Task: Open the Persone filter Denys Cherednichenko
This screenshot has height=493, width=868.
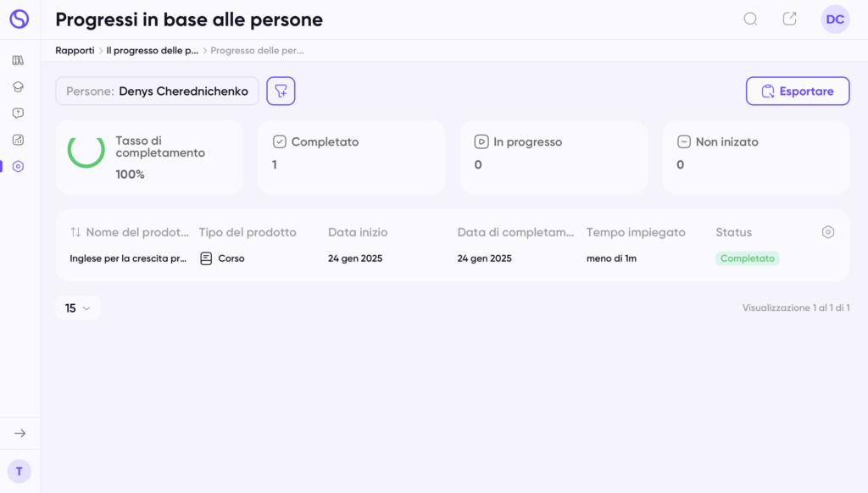Action: click(157, 91)
